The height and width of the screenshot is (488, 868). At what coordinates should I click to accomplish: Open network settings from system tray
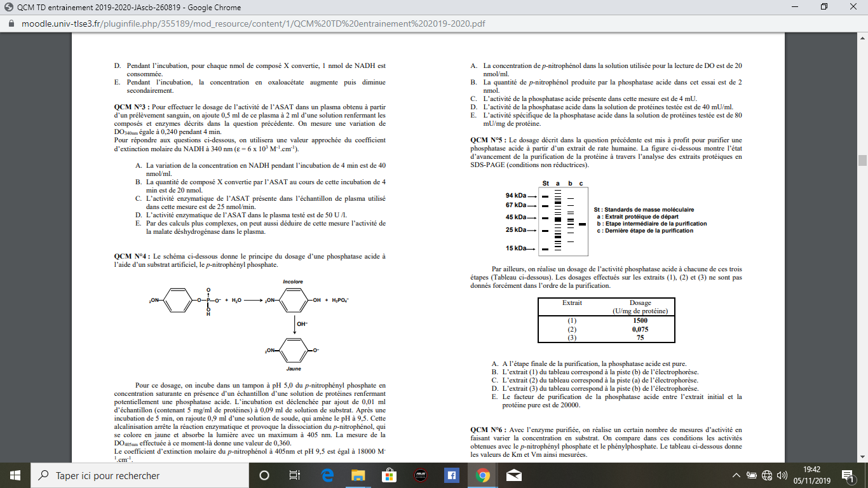pyautogui.click(x=767, y=475)
